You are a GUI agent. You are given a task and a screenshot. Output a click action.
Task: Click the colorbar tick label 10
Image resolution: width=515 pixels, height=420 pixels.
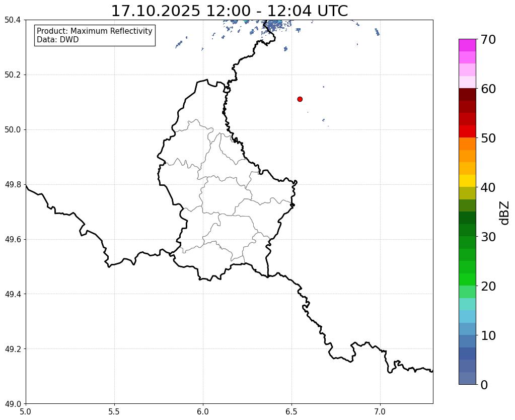(488, 335)
